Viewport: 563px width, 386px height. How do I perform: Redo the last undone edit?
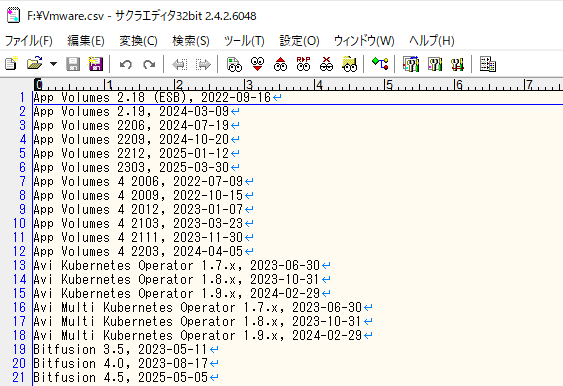(x=149, y=65)
